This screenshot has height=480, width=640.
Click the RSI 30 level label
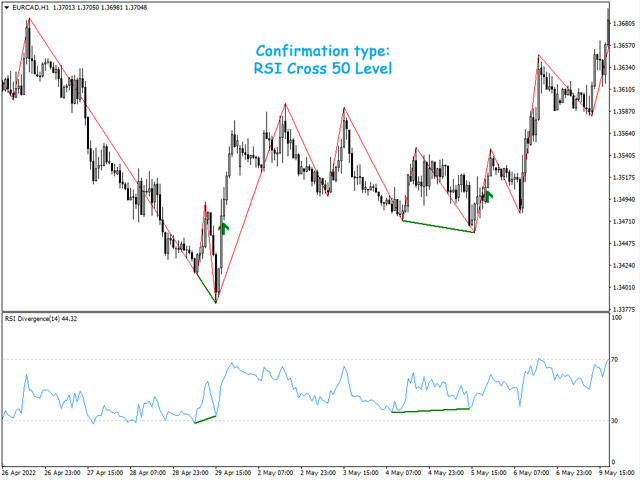[x=615, y=420]
